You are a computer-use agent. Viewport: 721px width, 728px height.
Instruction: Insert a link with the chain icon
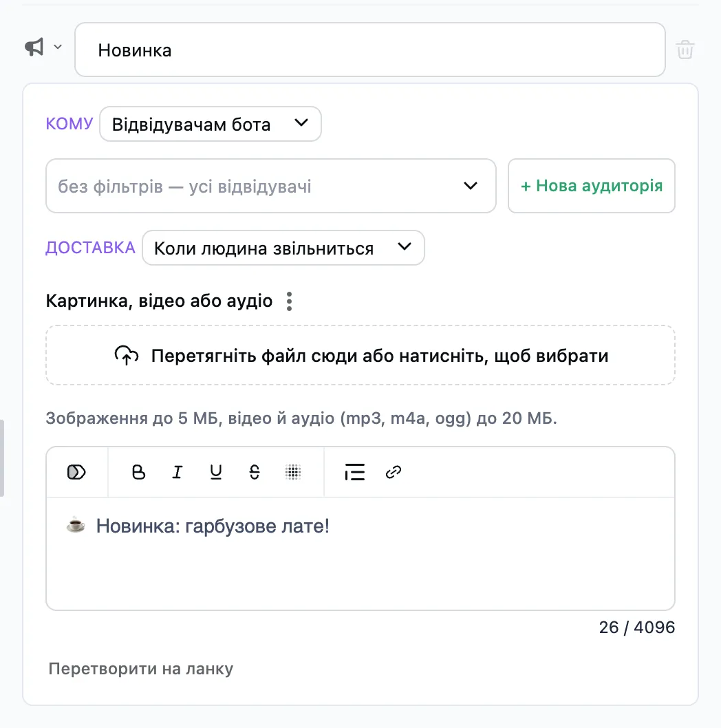(394, 472)
